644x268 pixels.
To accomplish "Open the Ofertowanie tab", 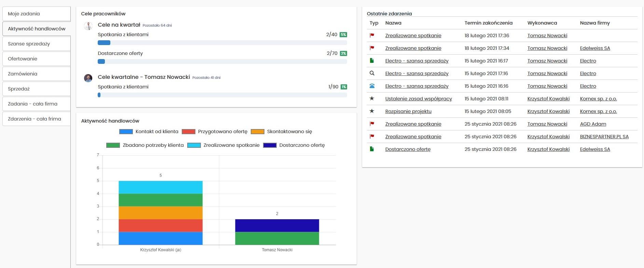I will (x=36, y=59).
